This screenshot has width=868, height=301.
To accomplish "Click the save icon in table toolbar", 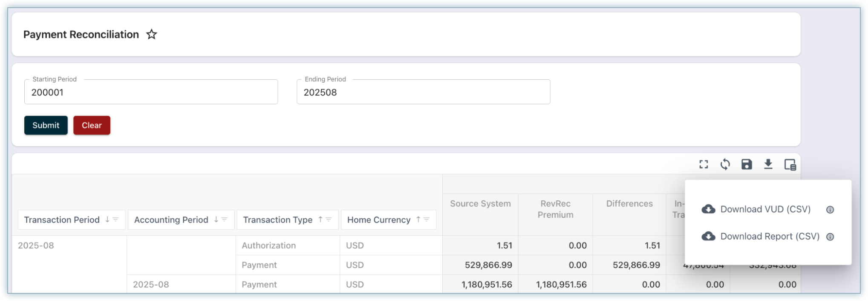I will coord(747,165).
